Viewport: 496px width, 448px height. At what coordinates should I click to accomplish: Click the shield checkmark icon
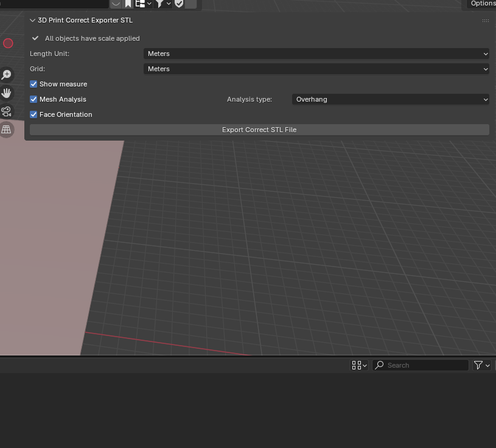coord(179,4)
